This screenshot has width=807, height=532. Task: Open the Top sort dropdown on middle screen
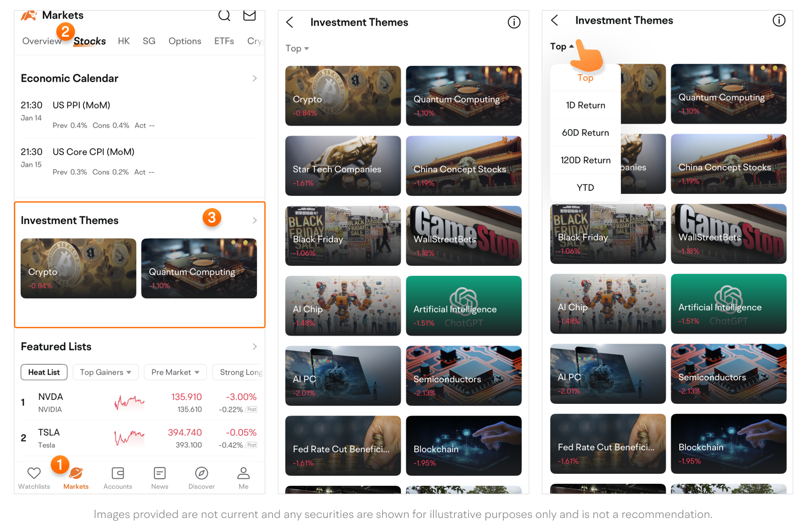pos(297,49)
